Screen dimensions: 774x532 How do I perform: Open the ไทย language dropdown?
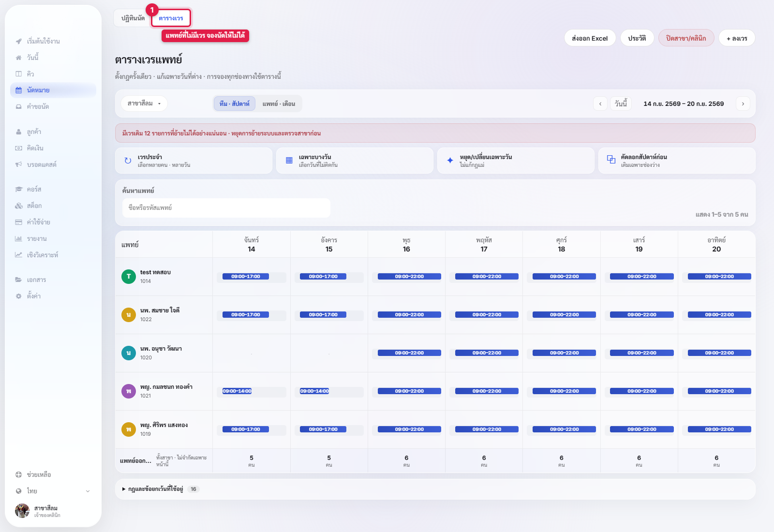click(53, 491)
